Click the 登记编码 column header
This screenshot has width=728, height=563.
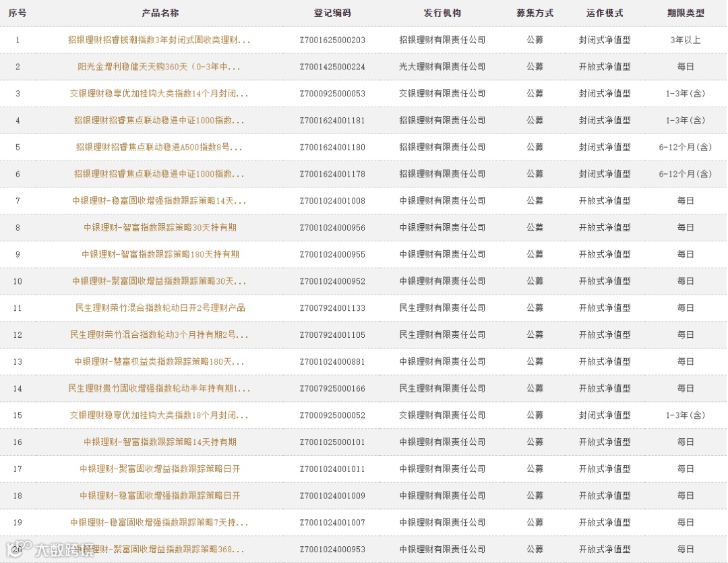point(332,13)
